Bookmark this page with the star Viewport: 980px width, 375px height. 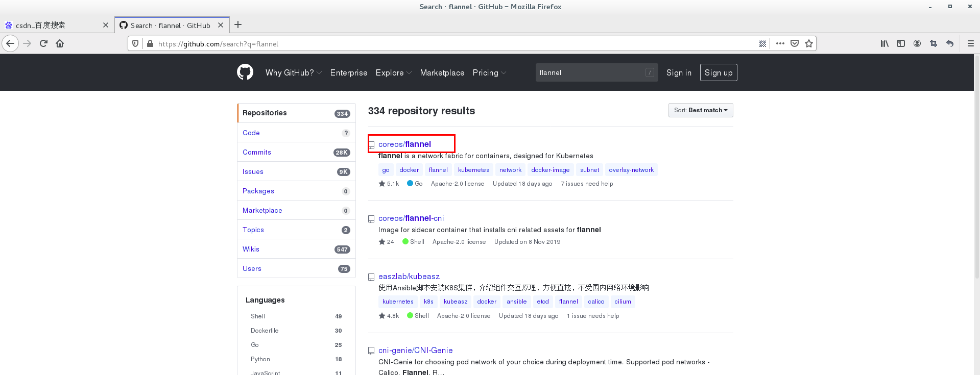[809, 44]
